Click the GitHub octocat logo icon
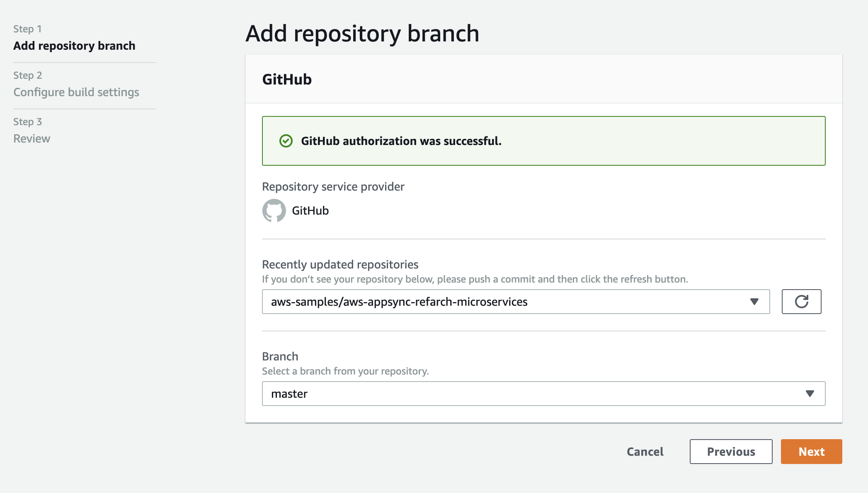The height and width of the screenshot is (493, 868). 274,210
